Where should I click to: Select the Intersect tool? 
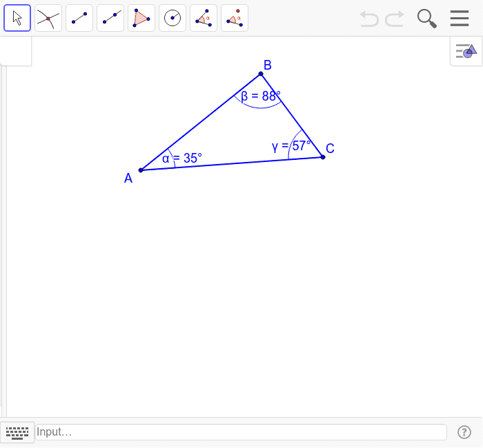point(48,18)
